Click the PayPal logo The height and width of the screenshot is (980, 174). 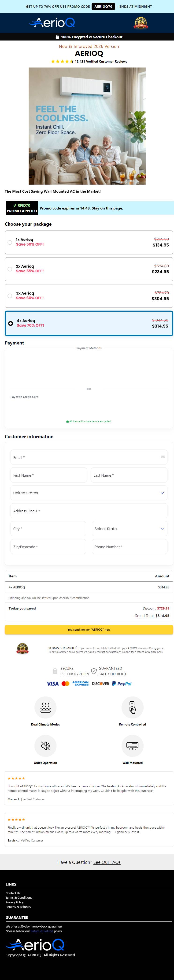pyautogui.click(x=122, y=684)
